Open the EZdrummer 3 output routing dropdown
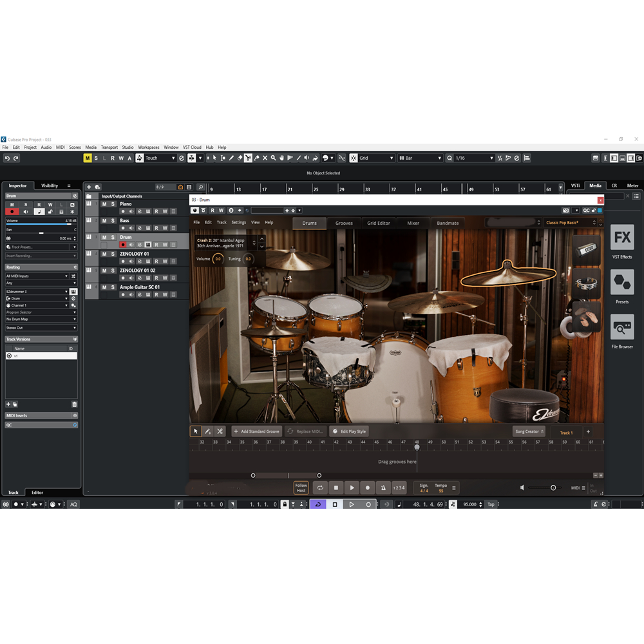 coord(37,292)
